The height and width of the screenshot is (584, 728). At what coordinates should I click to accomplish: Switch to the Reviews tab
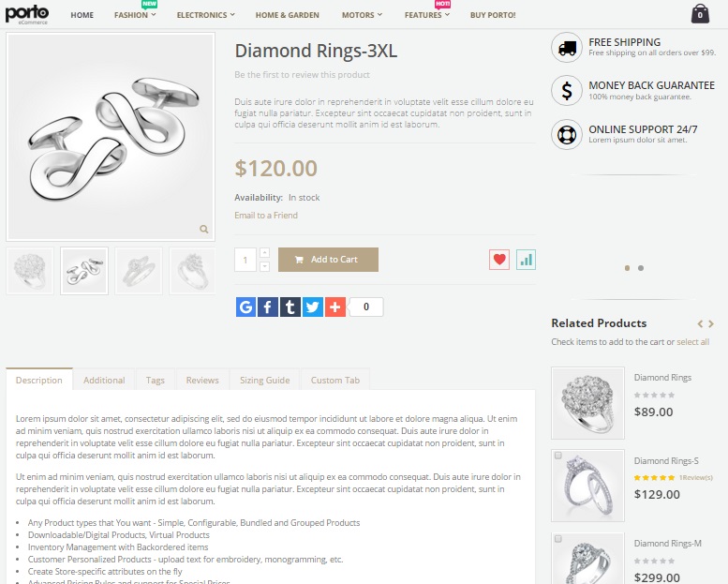[202, 380]
